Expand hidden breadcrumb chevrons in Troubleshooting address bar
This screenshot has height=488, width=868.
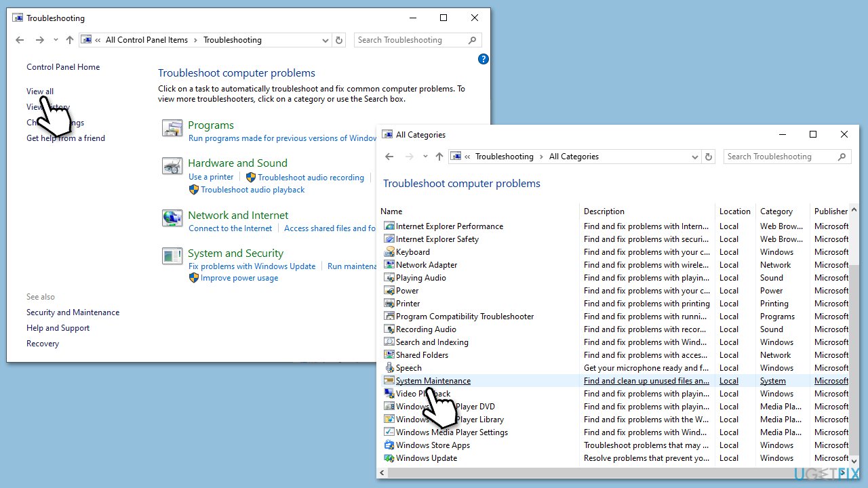pos(98,40)
